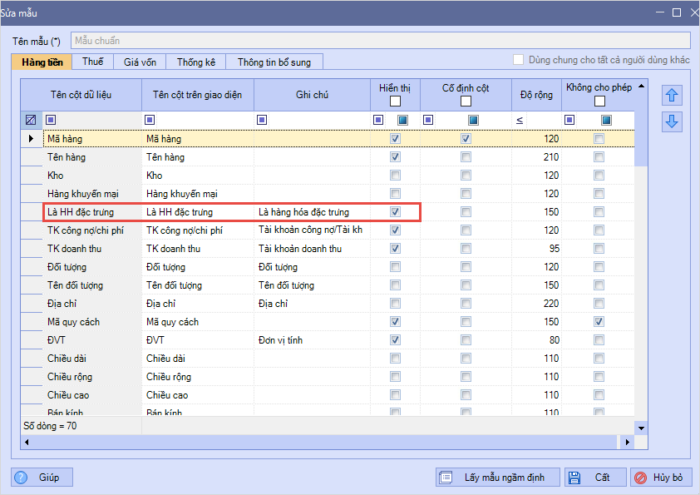Click the row indicator arrow of Mã hàng

(x=31, y=138)
